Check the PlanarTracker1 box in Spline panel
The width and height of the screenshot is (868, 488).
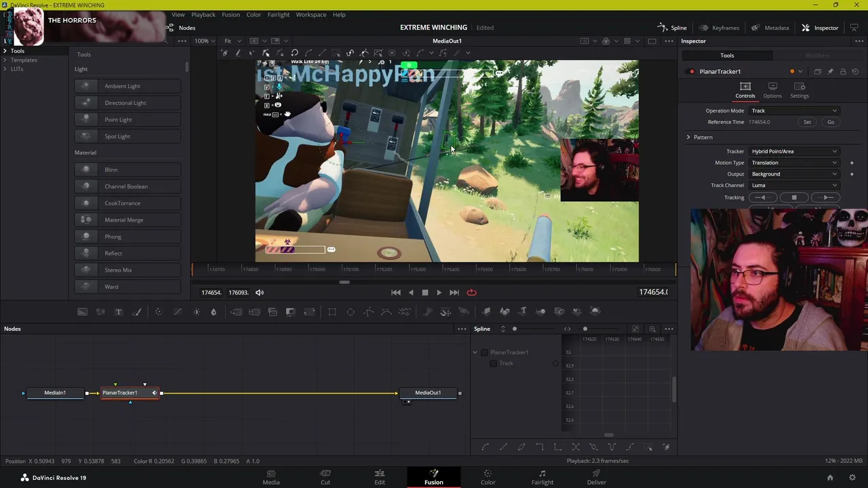(484, 352)
